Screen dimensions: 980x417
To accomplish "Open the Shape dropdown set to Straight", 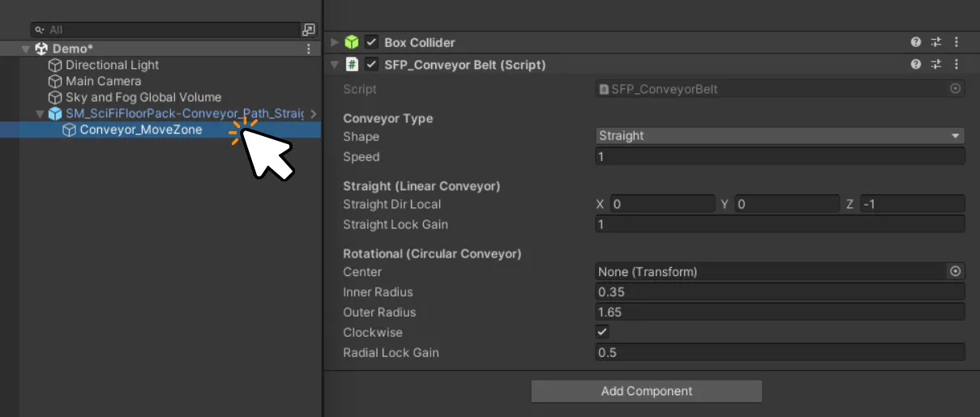I will [780, 136].
